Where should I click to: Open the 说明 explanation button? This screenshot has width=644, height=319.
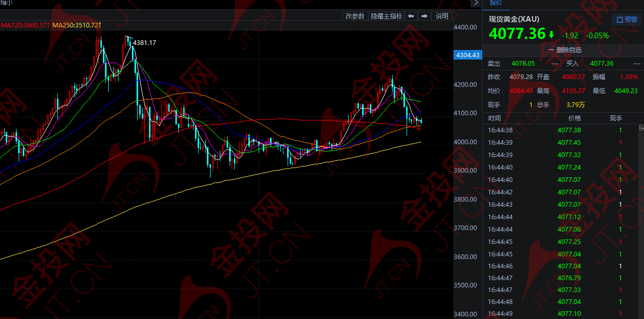pyautogui.click(x=442, y=16)
